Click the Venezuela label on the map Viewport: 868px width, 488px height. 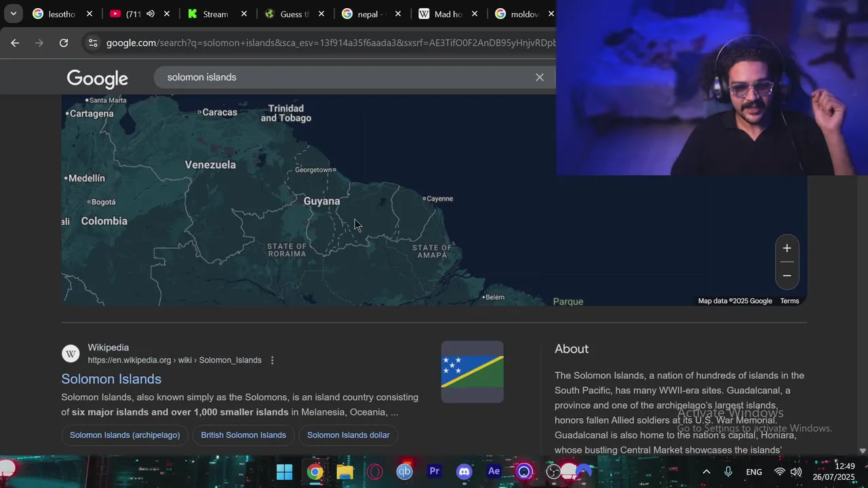click(210, 165)
